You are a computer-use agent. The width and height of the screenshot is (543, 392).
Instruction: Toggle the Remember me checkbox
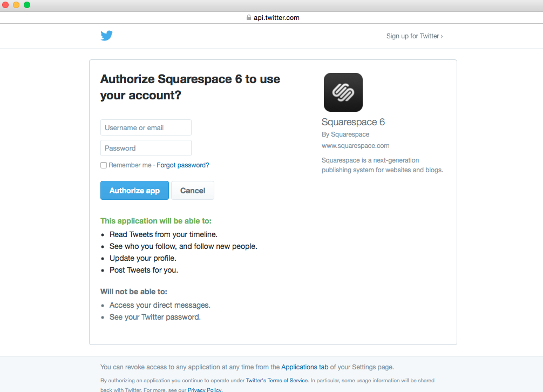104,165
